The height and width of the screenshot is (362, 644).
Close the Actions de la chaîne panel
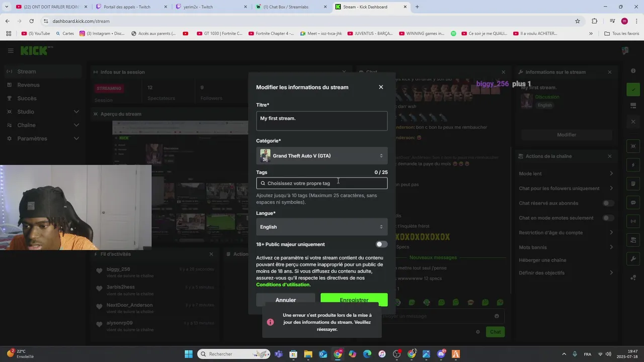point(610,156)
